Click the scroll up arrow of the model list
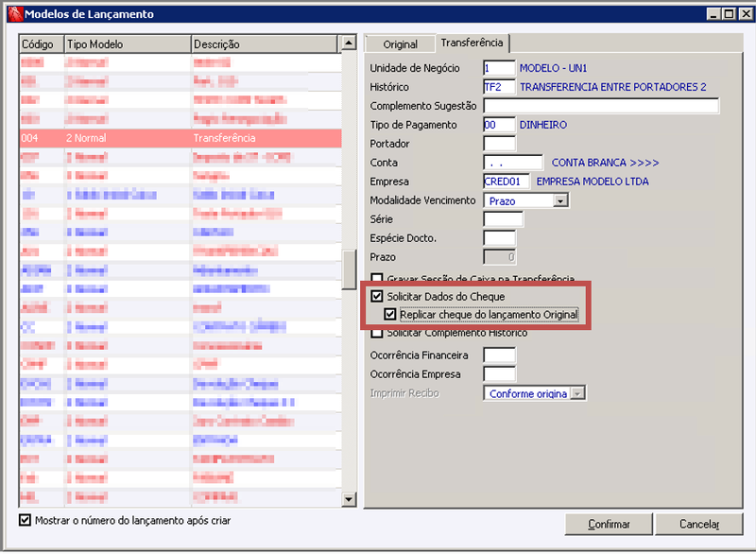Image resolution: width=756 pixels, height=554 pixels. tap(349, 43)
